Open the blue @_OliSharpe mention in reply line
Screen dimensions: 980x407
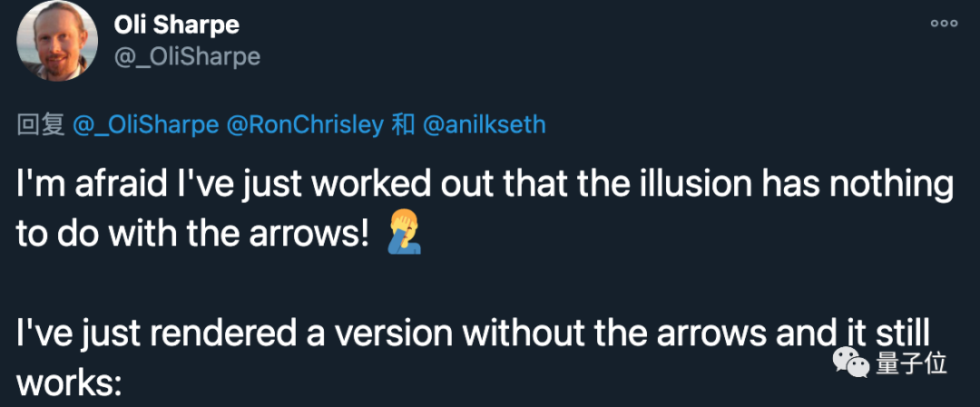[x=145, y=124]
